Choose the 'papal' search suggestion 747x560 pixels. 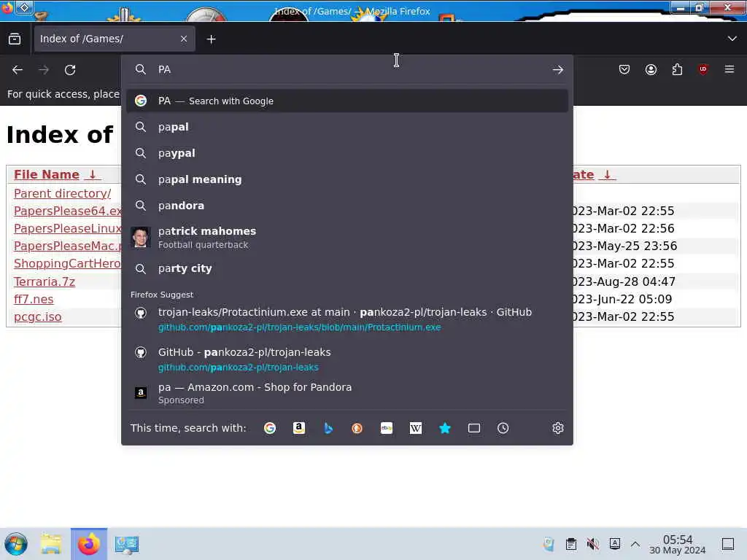pyautogui.click(x=347, y=127)
